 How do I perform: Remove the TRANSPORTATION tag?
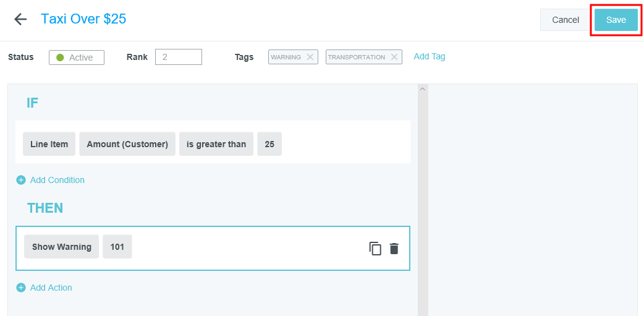[x=394, y=57]
